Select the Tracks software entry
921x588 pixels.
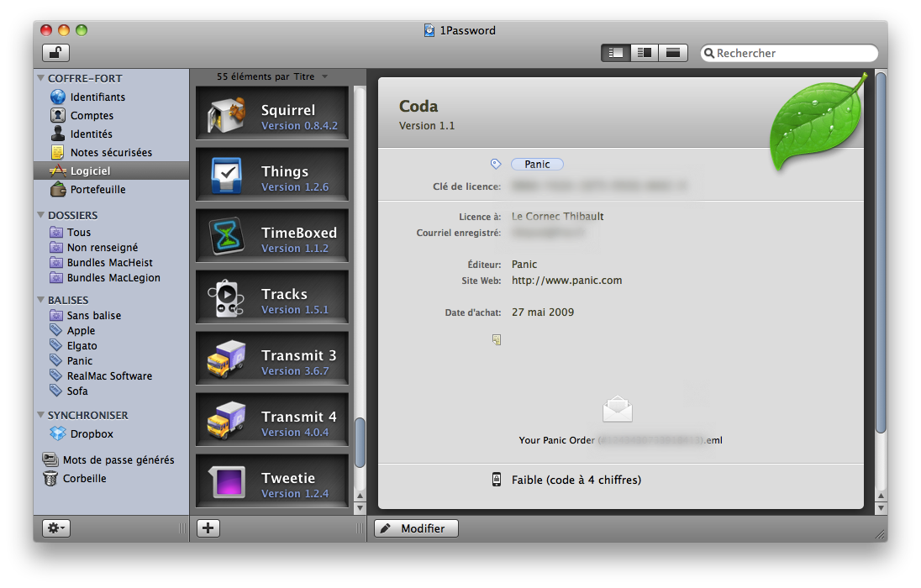(x=272, y=297)
